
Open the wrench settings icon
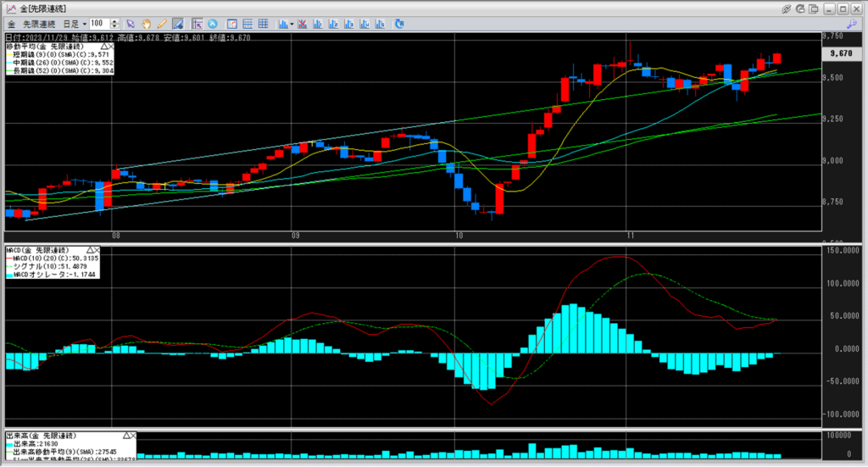pyautogui.click(x=852, y=24)
